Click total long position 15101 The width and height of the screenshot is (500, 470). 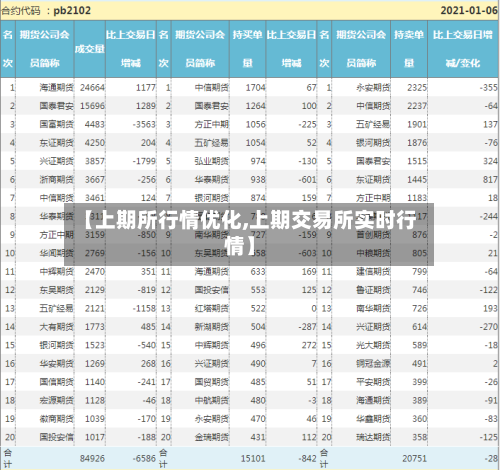tap(253, 459)
